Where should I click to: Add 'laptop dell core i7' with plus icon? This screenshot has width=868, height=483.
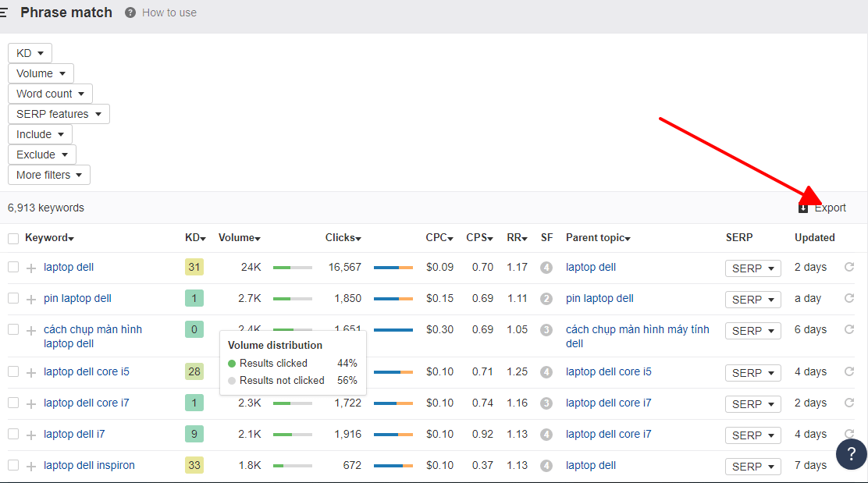pyautogui.click(x=31, y=404)
